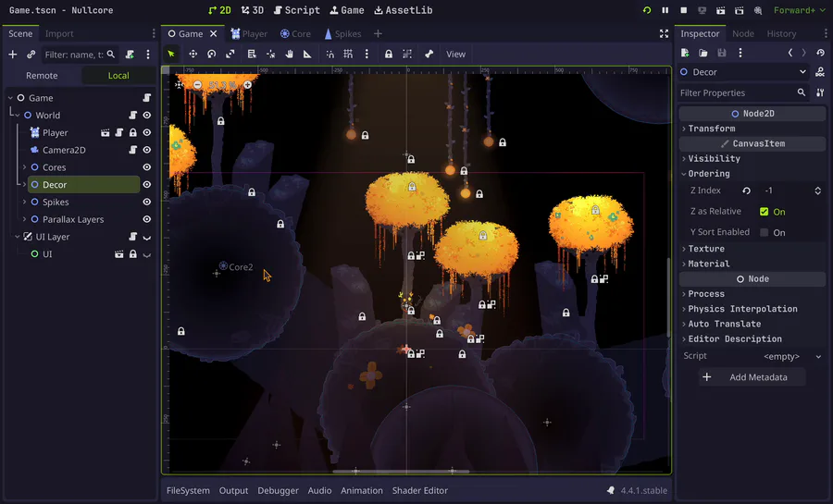Create new resource icon in Inspector
The width and height of the screenshot is (833, 504).
[685, 53]
